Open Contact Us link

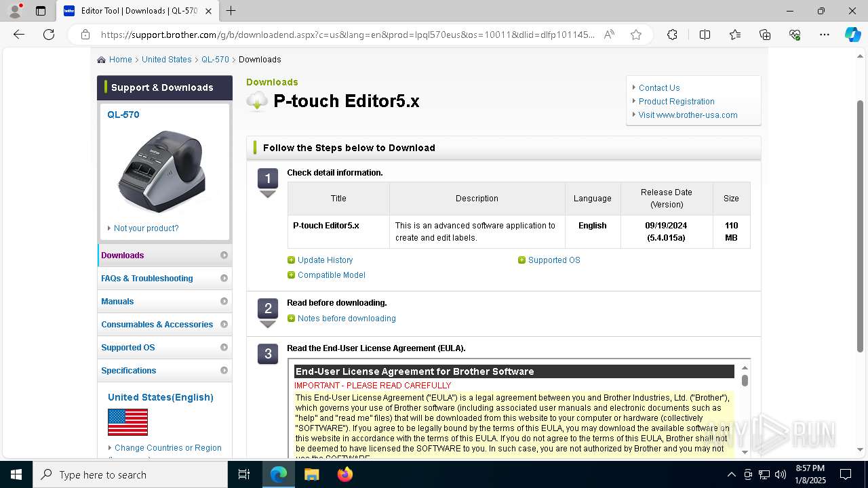tap(659, 88)
